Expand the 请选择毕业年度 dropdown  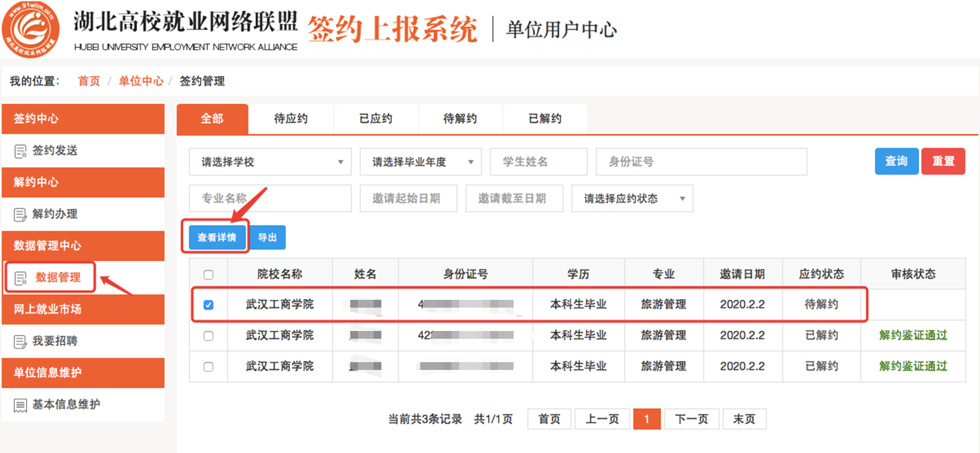coord(420,162)
